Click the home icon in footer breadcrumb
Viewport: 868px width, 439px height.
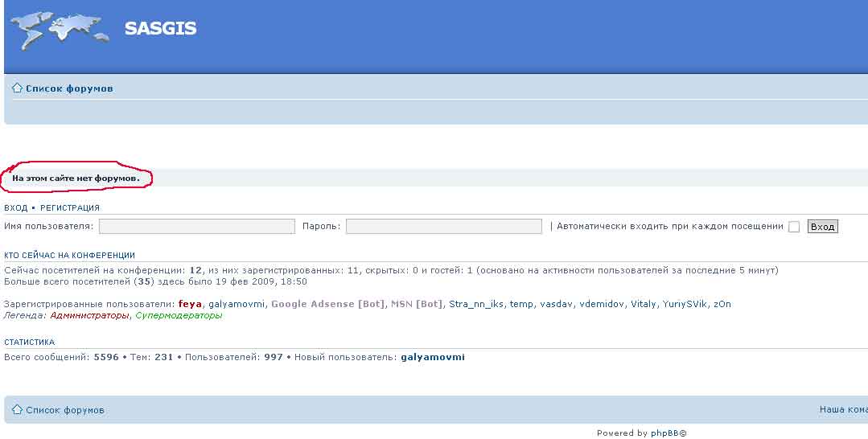[17, 409]
